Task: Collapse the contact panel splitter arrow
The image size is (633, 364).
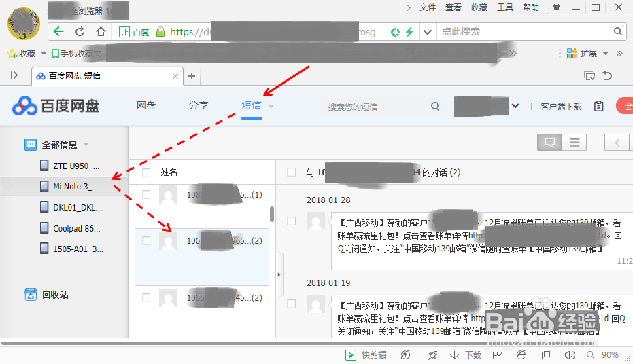Action: (279, 274)
